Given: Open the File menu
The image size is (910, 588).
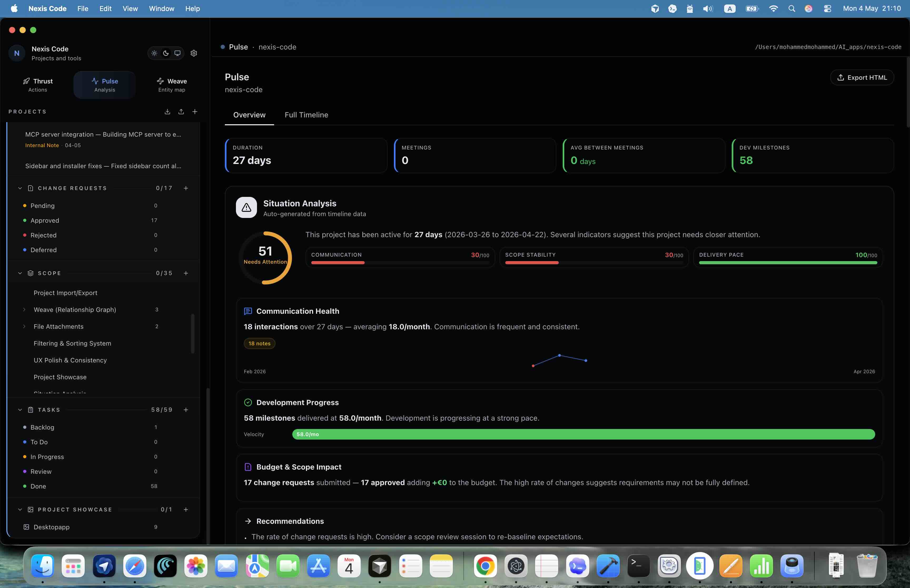Looking at the screenshot, I should [82, 8].
